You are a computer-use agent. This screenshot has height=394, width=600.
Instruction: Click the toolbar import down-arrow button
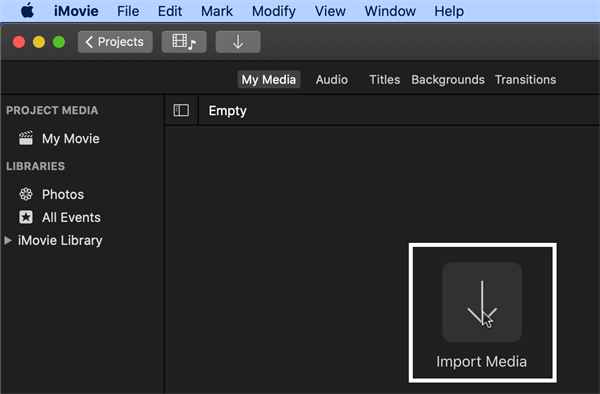238,42
